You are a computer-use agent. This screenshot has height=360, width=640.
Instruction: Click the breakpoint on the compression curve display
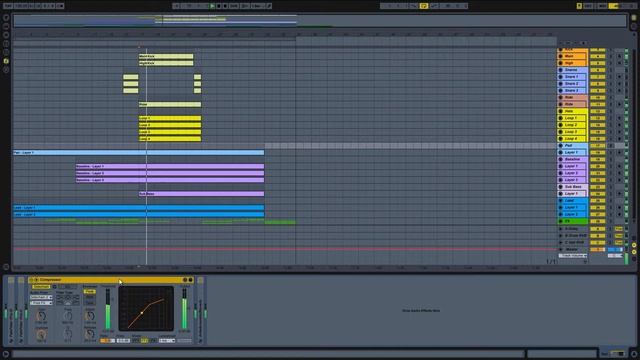(142, 313)
